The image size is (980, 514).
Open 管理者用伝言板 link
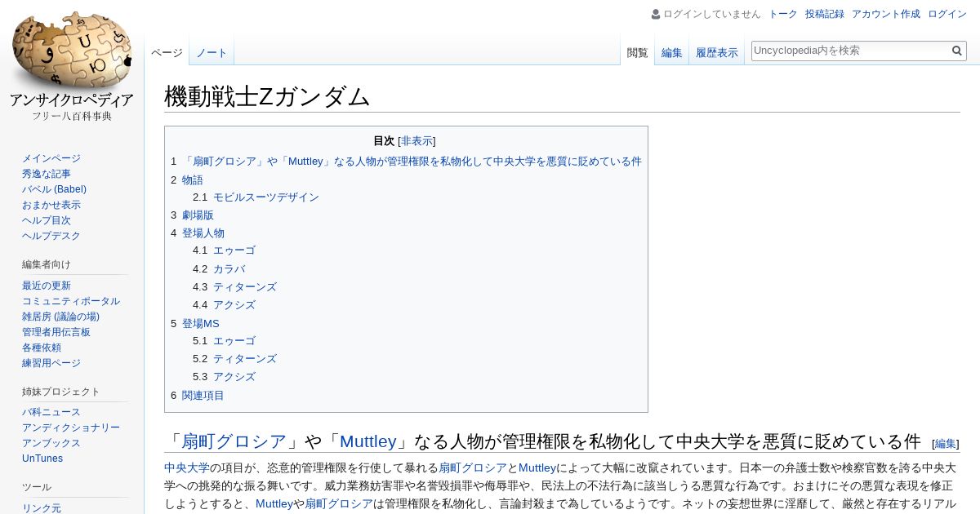pyautogui.click(x=56, y=332)
